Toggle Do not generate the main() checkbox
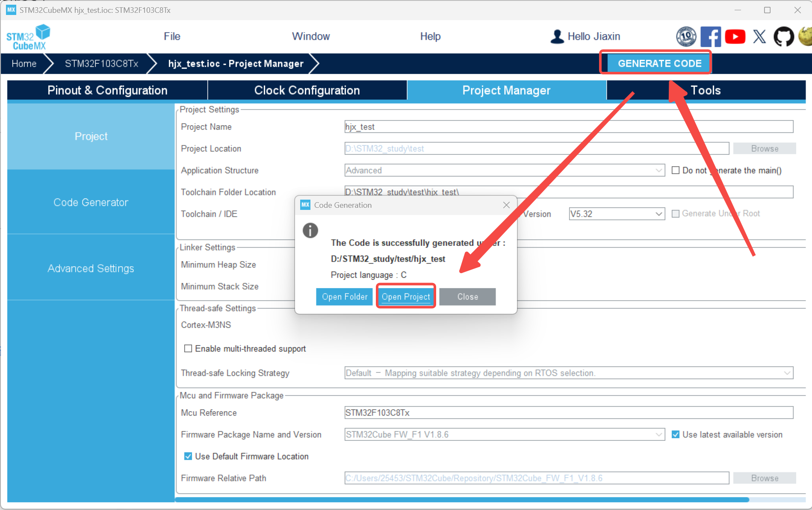This screenshot has width=812, height=510. pos(676,170)
